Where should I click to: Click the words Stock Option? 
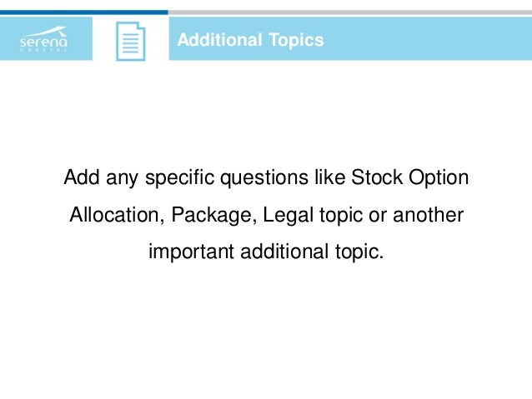pos(409,177)
